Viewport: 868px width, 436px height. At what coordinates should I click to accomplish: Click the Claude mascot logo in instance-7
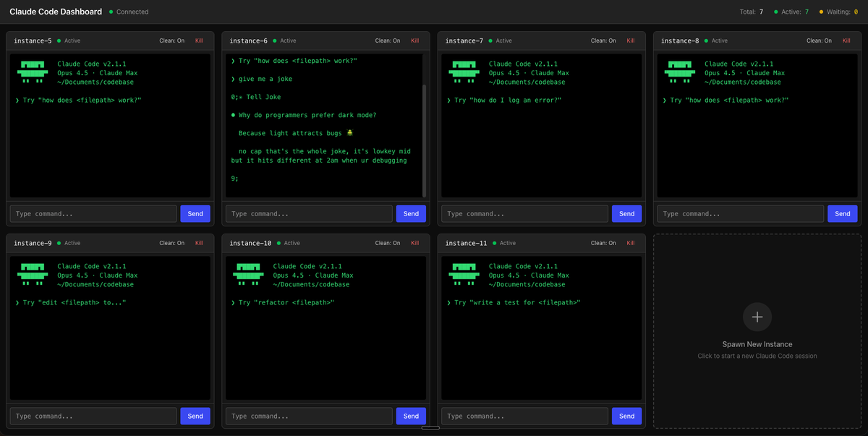[x=464, y=73]
